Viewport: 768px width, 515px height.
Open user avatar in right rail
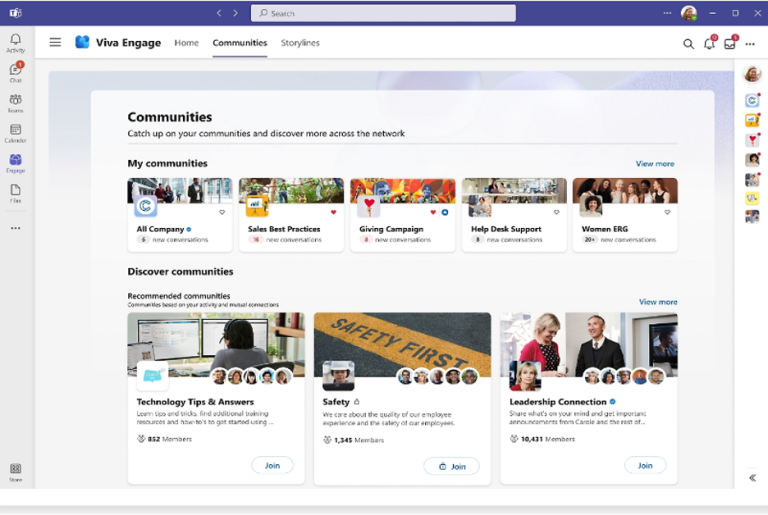pos(752,74)
